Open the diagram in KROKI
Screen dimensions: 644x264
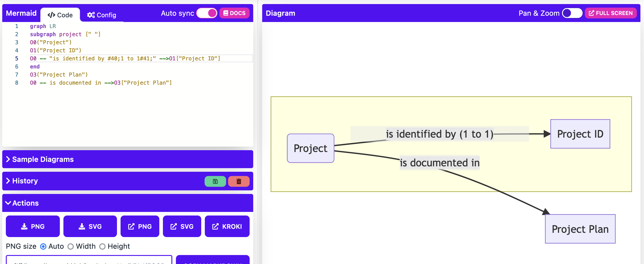[227, 226]
